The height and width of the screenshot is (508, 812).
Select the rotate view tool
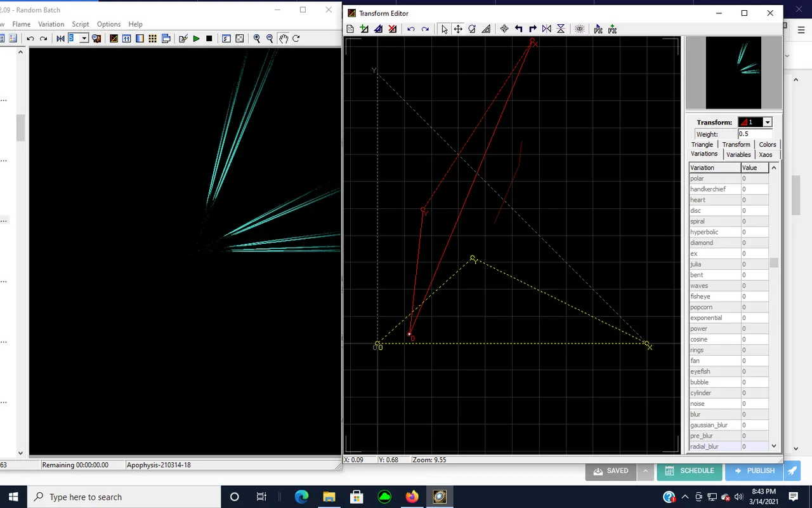pos(296,39)
